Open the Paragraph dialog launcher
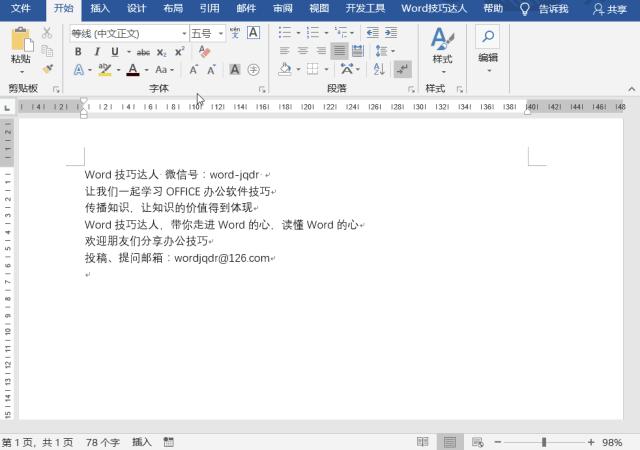This screenshot has height=450, width=640. pos(411,89)
